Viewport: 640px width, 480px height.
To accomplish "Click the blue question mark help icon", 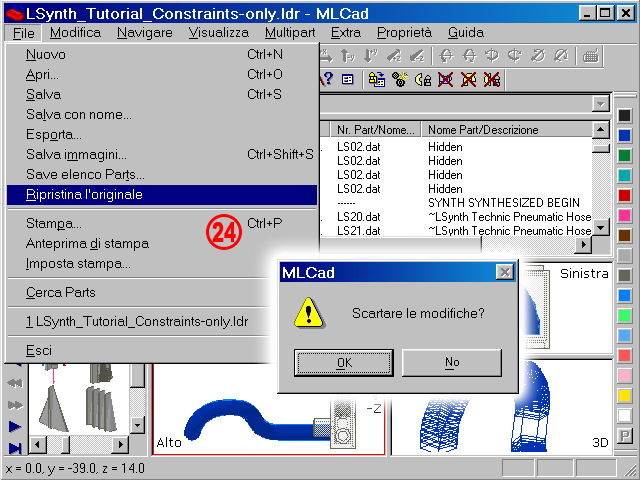I will (328, 79).
